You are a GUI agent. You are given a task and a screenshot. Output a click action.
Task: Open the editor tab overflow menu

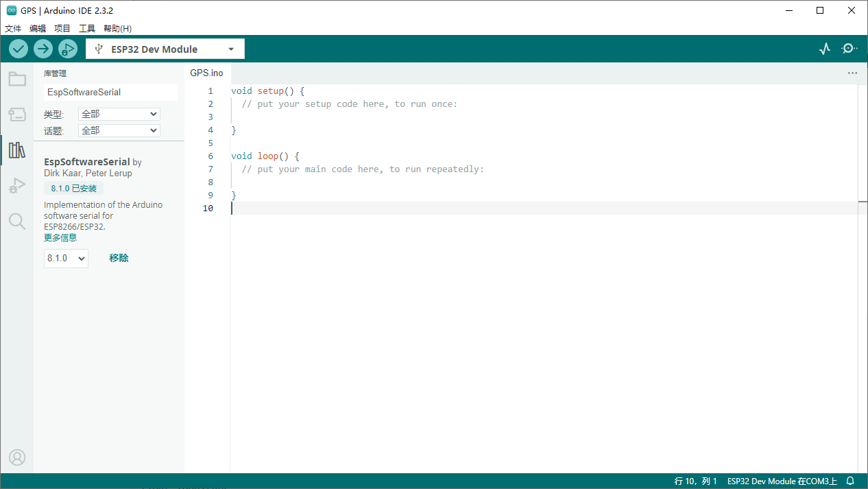click(x=852, y=73)
